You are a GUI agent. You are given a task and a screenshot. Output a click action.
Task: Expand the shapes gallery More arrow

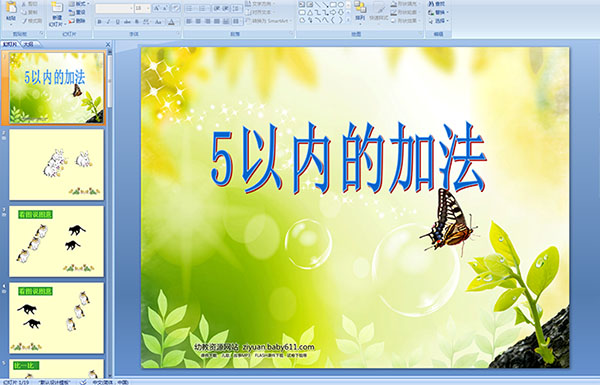348,20
